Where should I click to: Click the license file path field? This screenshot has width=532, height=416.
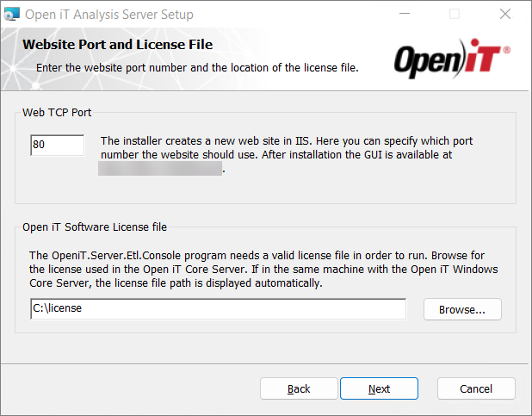click(x=218, y=308)
